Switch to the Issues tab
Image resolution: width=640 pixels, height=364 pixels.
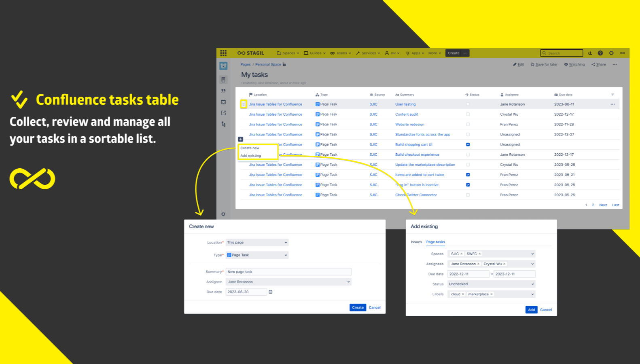pos(416,242)
